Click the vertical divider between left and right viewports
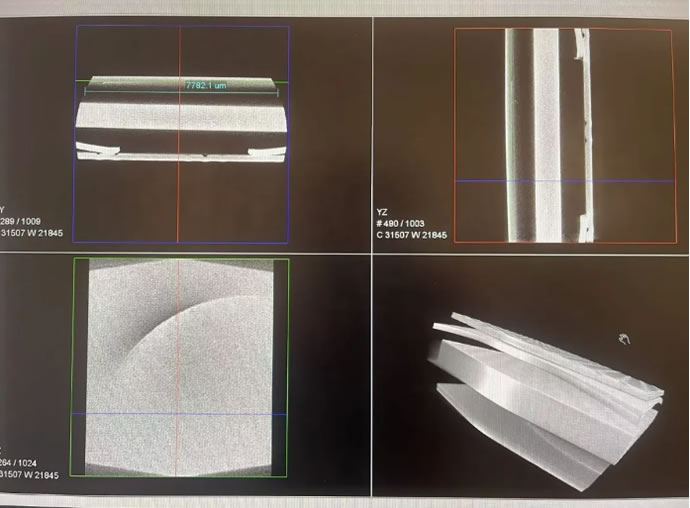The height and width of the screenshot is (508, 690). coord(371,250)
